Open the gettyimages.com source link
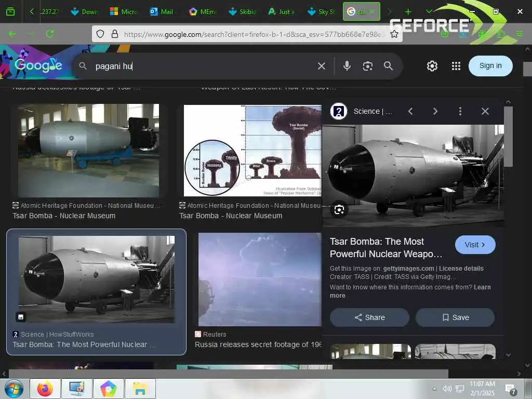Screen dimensions: 532x399 pos(408,269)
